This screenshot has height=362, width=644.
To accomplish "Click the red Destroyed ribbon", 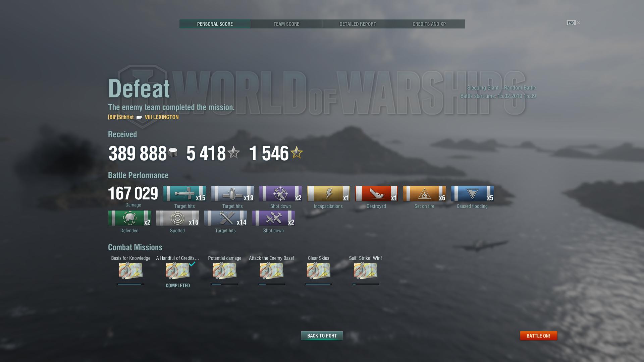I will click(376, 194).
